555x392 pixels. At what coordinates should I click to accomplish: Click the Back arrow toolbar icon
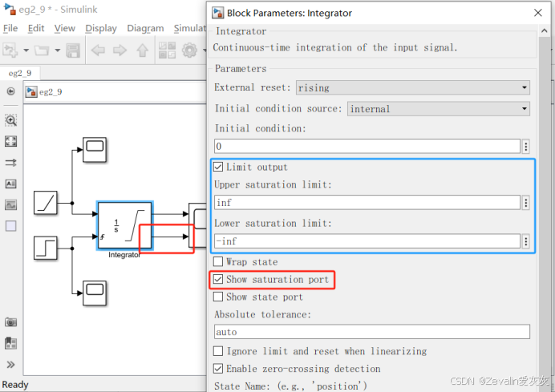coord(98,51)
